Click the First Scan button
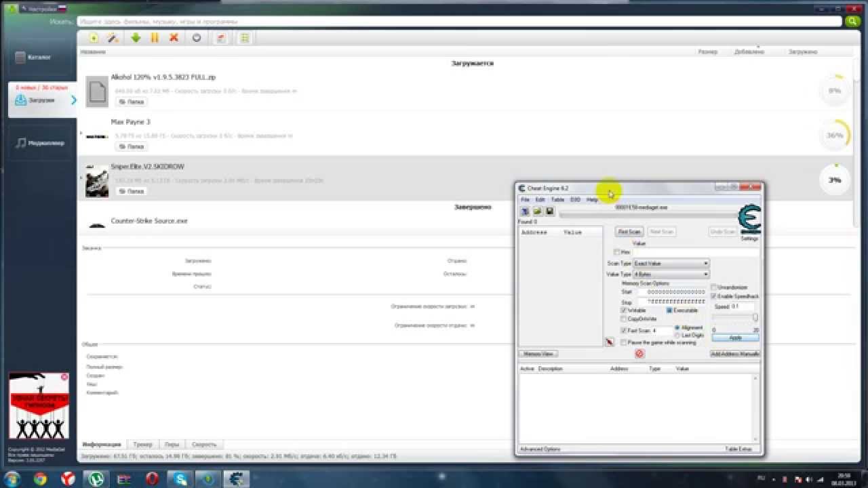The width and height of the screenshot is (868, 488). click(629, 232)
